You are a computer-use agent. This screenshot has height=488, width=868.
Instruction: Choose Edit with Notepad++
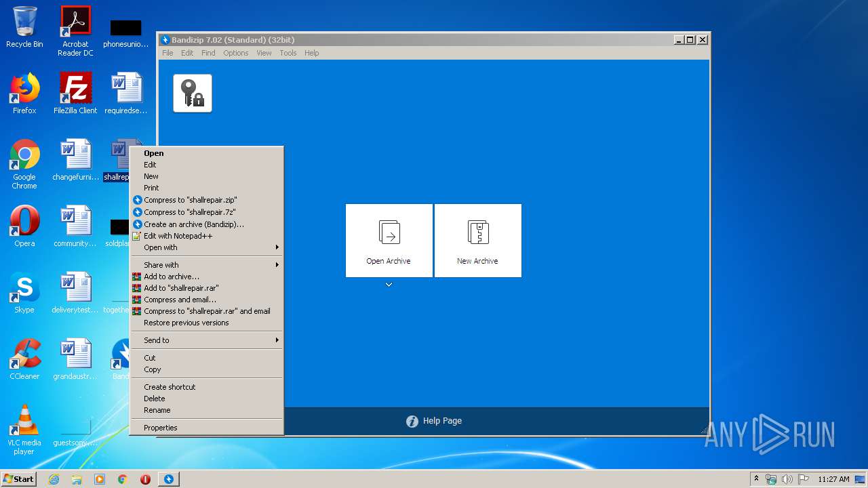click(x=207, y=236)
